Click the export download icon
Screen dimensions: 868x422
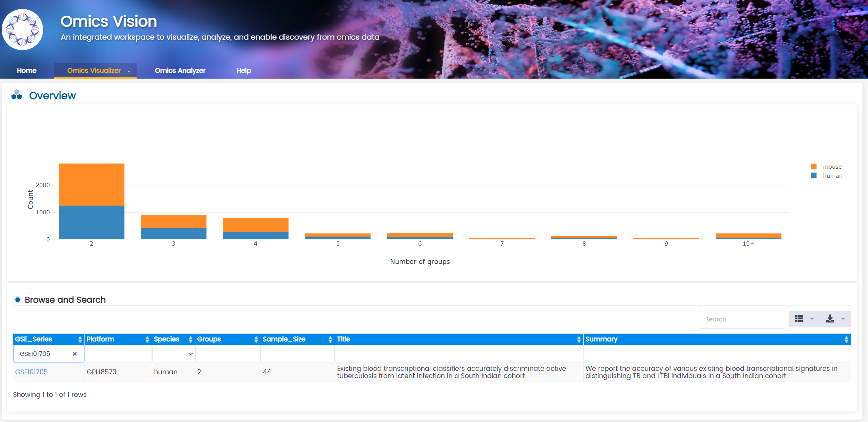pos(830,319)
